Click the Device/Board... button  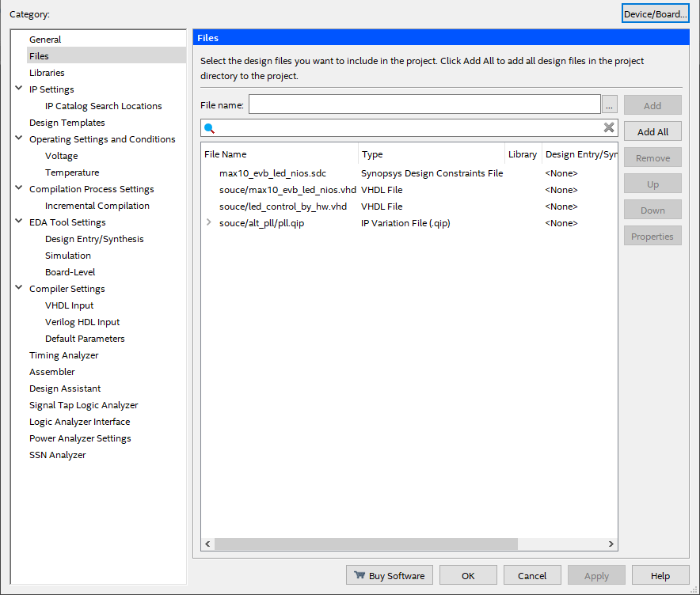pyautogui.click(x=656, y=13)
